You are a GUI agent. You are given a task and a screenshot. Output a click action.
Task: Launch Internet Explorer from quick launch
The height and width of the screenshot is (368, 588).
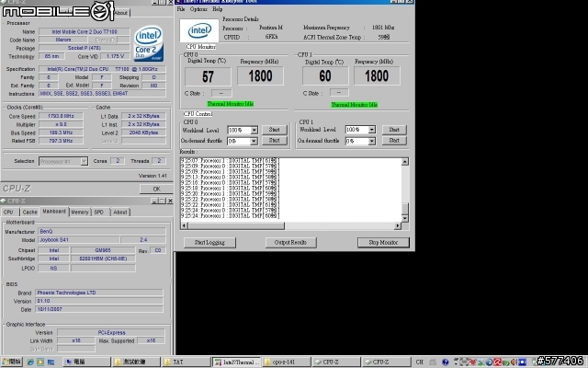pyautogui.click(x=30, y=362)
